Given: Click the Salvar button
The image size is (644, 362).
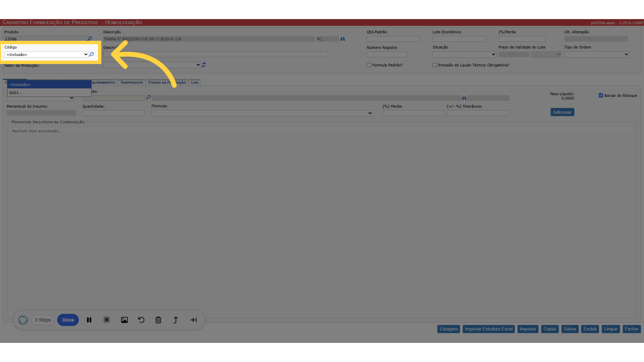Looking at the screenshot, I should coord(570,329).
